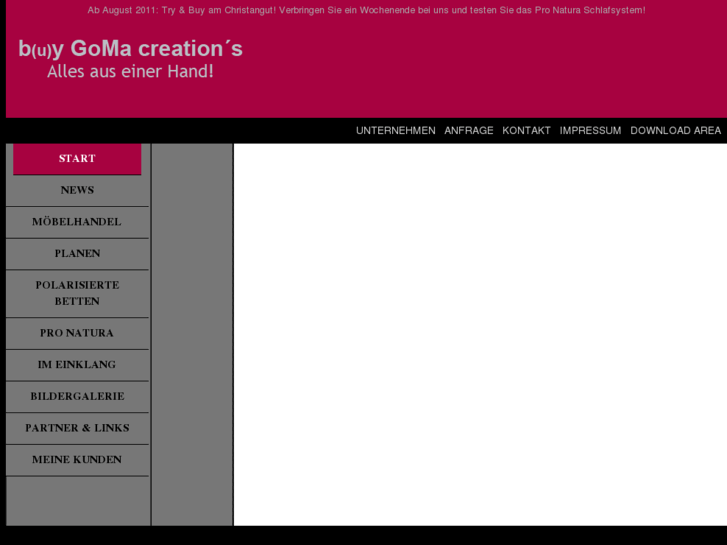Screen dimensions: 727x545
Task: Open the DOWNLOAD AREA link
Action: pyautogui.click(x=676, y=131)
